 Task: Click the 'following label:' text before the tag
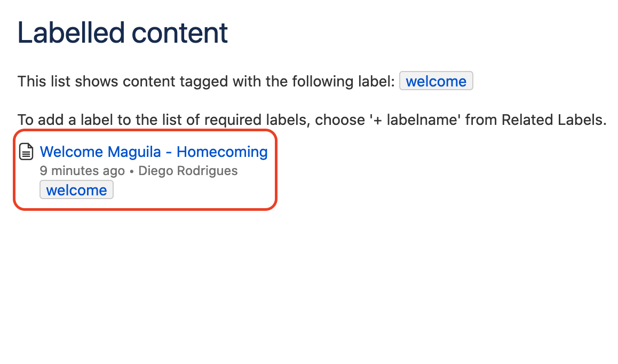point(343,82)
